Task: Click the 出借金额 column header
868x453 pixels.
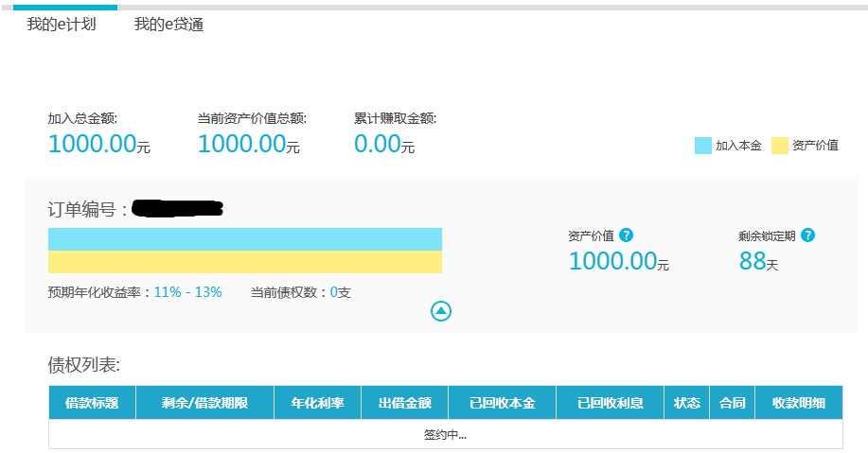Action: click(404, 403)
